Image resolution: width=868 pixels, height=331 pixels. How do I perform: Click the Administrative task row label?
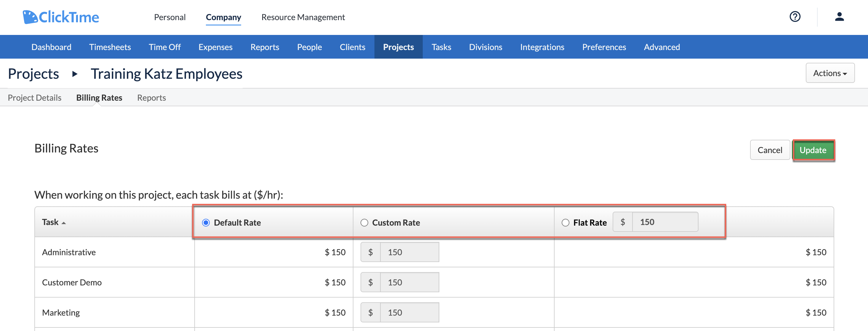pos(69,252)
